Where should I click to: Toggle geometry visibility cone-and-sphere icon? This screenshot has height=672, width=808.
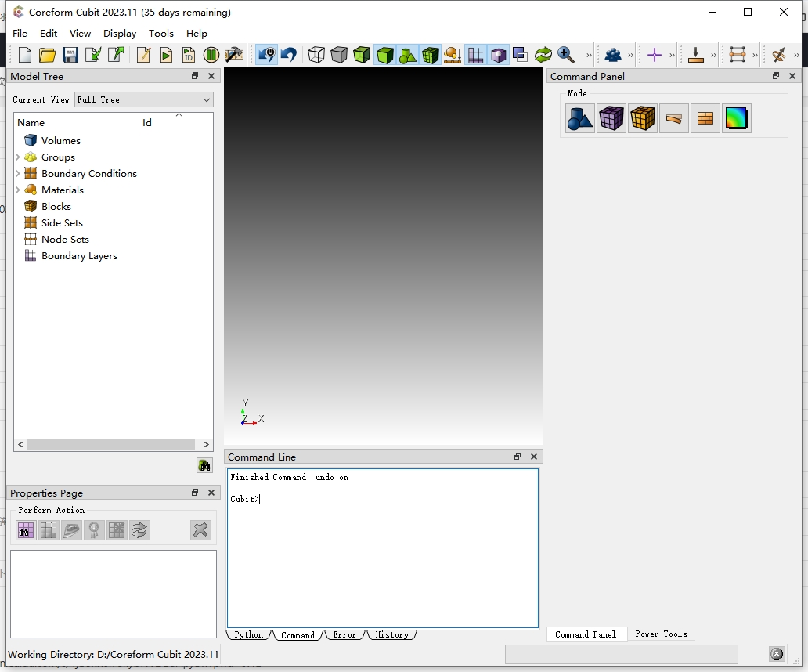coord(408,55)
